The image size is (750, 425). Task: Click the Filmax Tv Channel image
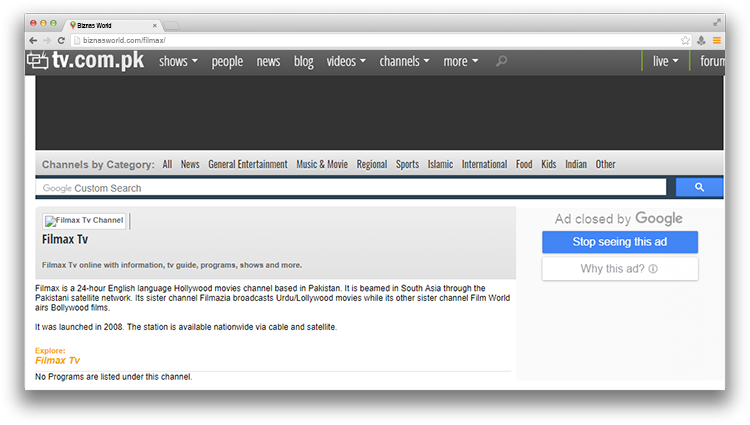85,221
